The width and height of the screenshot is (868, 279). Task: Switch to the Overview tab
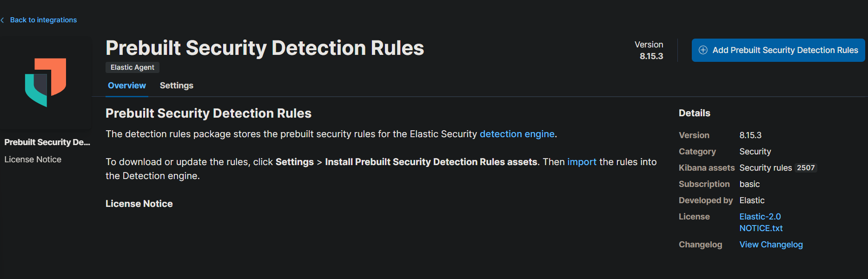point(127,86)
